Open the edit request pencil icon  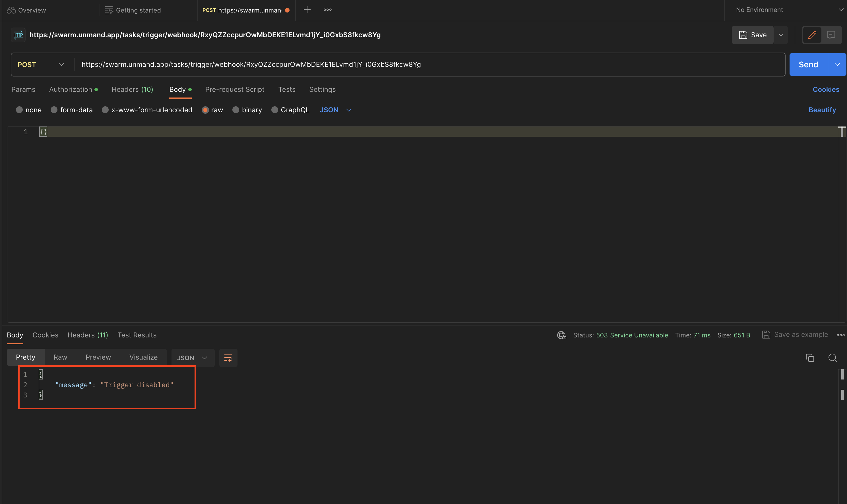pyautogui.click(x=812, y=35)
